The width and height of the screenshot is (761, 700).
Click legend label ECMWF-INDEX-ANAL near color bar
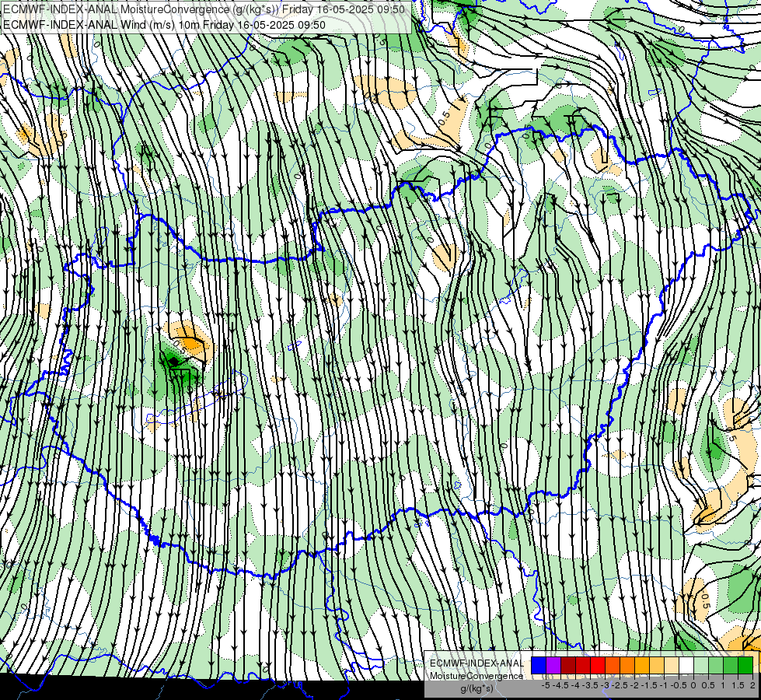pos(476,663)
